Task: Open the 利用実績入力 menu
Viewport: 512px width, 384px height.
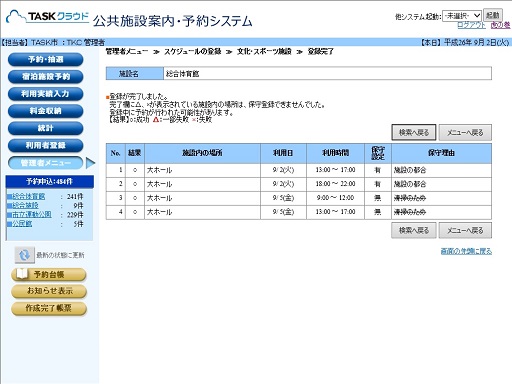Action: [45, 94]
